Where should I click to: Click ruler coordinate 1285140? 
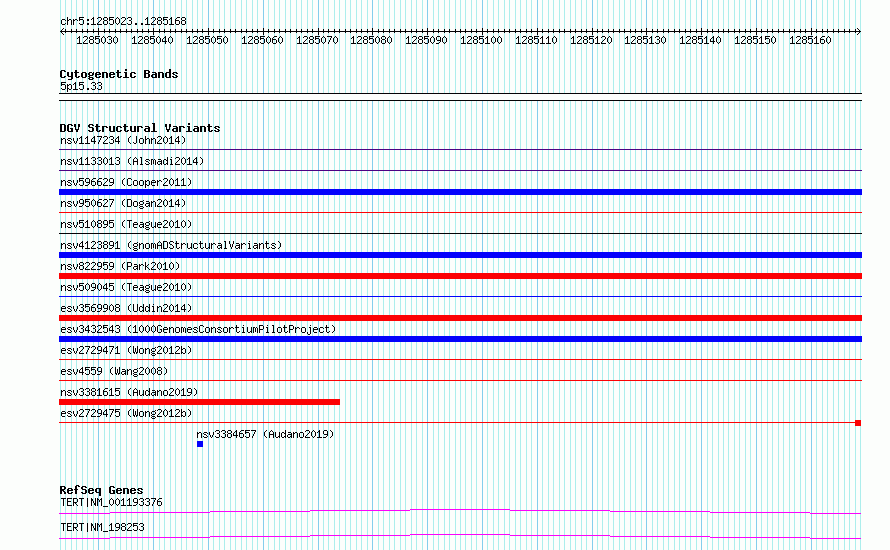(x=700, y=40)
